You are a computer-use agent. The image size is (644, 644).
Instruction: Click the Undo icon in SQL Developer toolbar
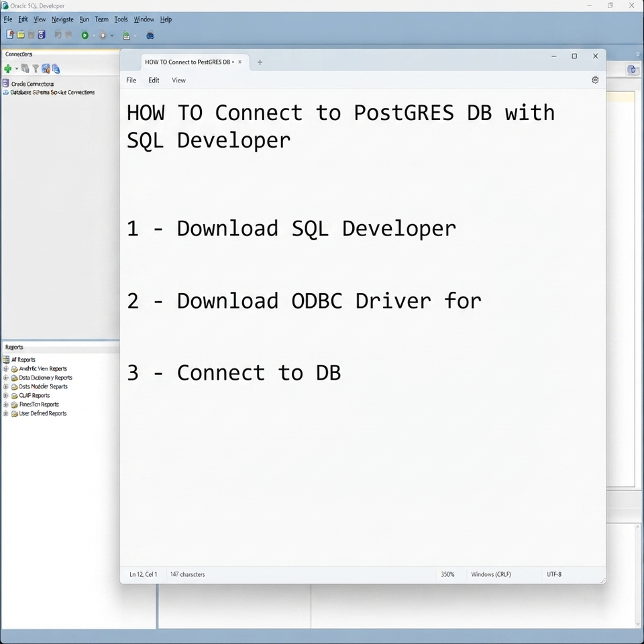click(58, 35)
